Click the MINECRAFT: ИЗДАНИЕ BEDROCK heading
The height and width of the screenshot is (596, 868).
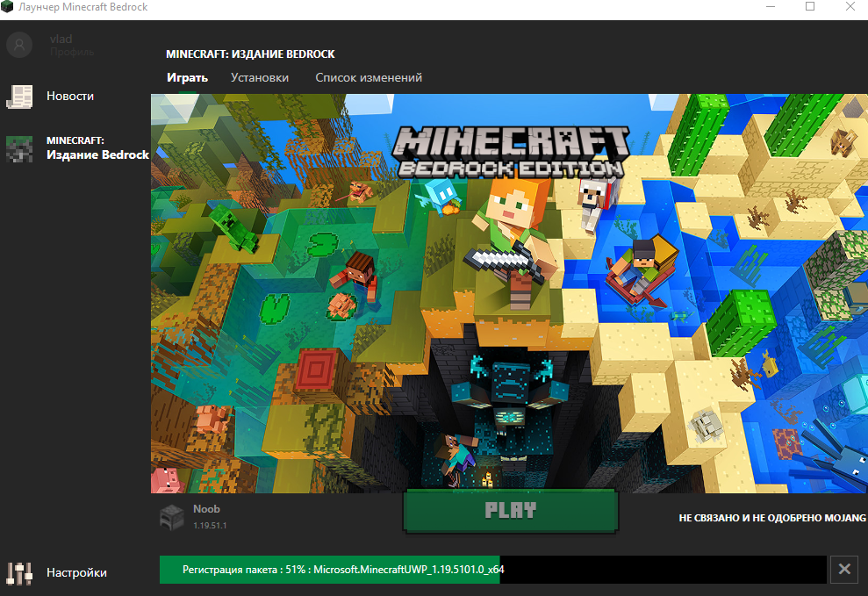pyautogui.click(x=250, y=54)
